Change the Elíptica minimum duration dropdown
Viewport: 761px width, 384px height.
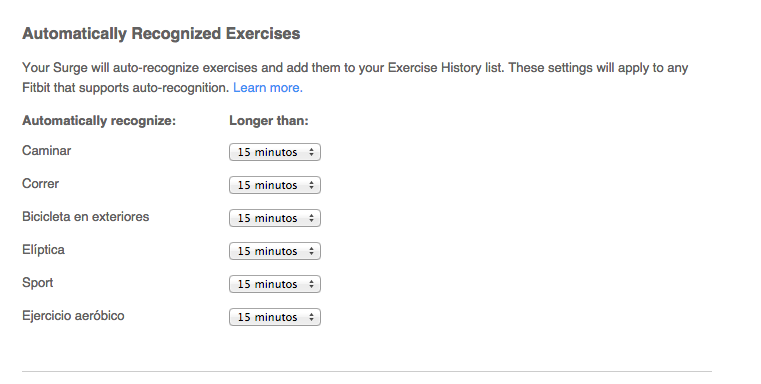click(275, 251)
